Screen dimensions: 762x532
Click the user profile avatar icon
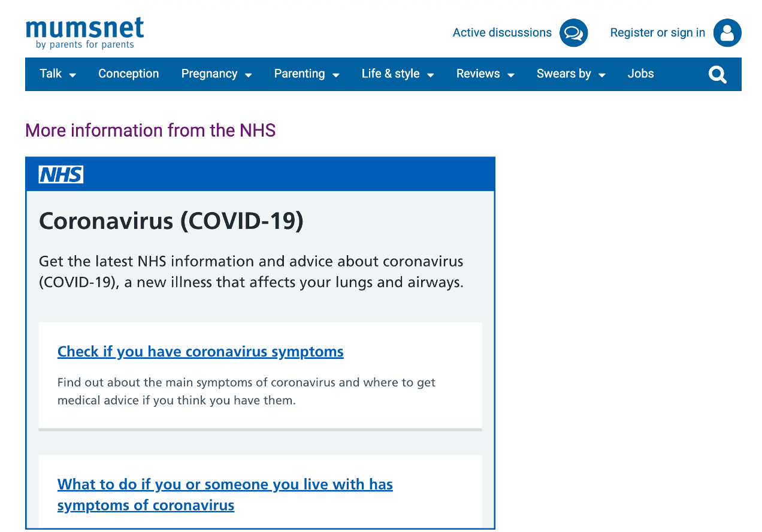coord(727,33)
